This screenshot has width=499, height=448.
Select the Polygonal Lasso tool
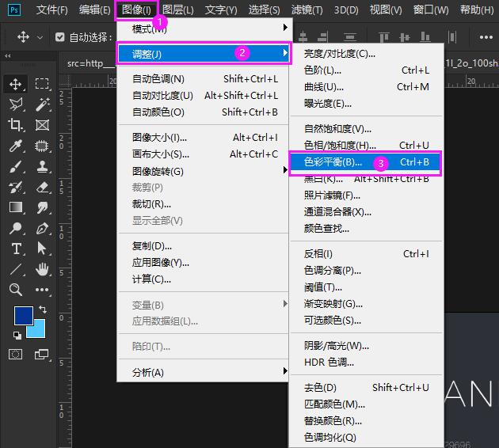(15, 104)
